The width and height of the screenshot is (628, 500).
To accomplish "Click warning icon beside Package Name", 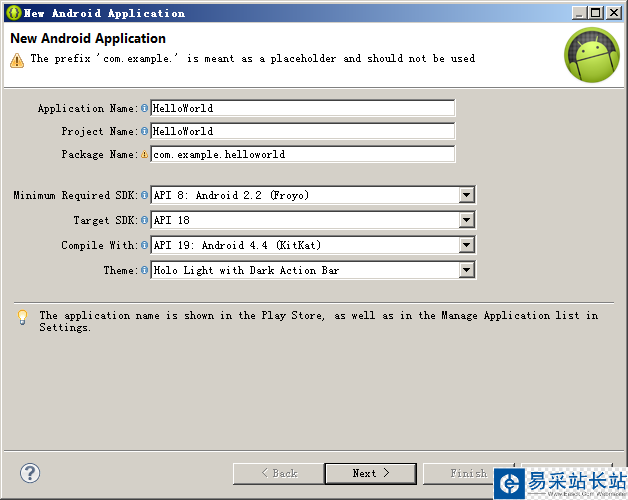I will 144,154.
